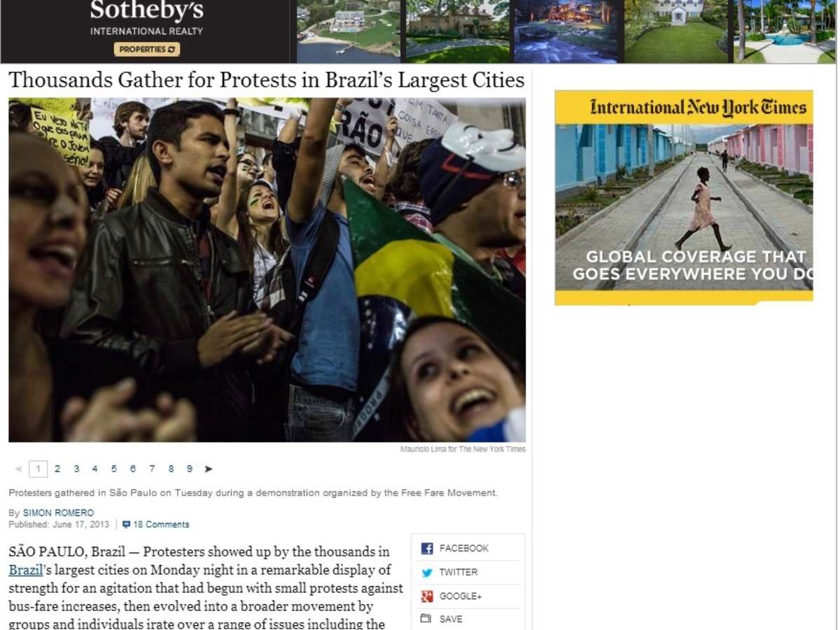Go to previous slideshow image arrow
The image size is (840, 630).
(18, 469)
